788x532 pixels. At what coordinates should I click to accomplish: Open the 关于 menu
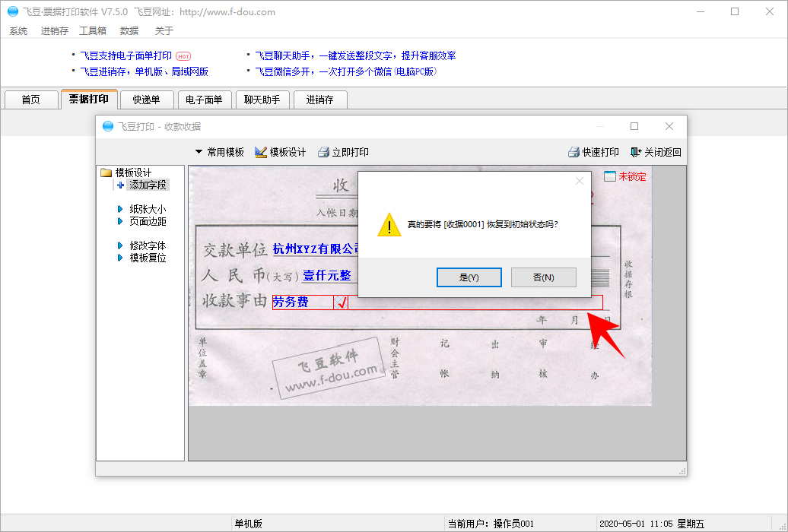tap(164, 31)
